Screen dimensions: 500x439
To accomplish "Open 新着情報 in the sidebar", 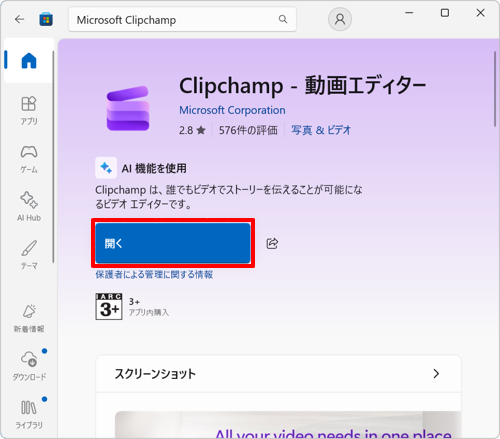I will pos(29,318).
